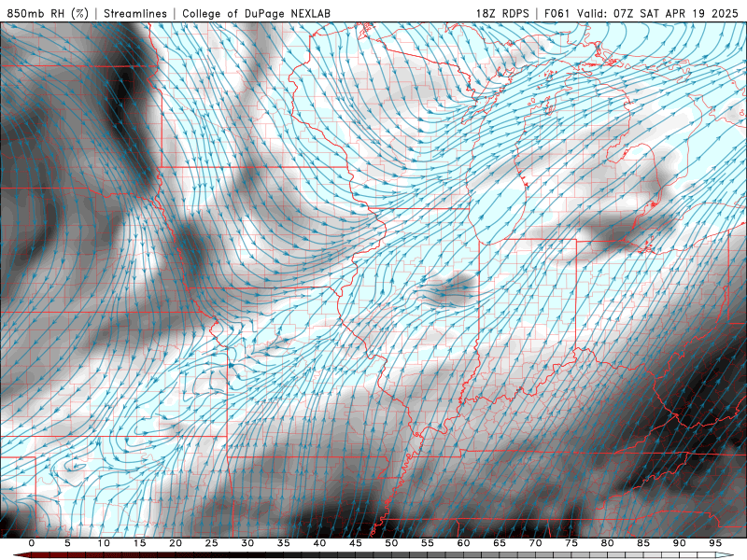Image resolution: width=747 pixels, height=560 pixels.
Task: Click the '75' label on the color scale
Action: 571,543
